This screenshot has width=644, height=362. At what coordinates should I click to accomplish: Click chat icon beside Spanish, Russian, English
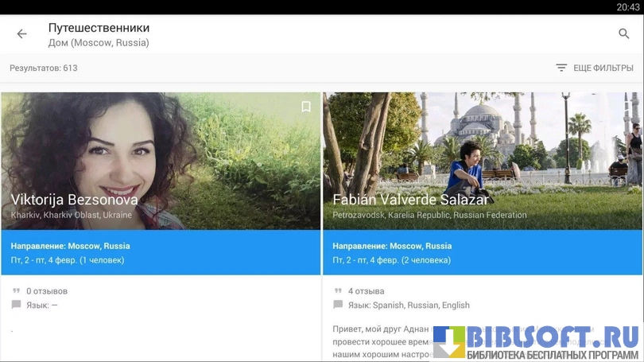[x=338, y=305]
